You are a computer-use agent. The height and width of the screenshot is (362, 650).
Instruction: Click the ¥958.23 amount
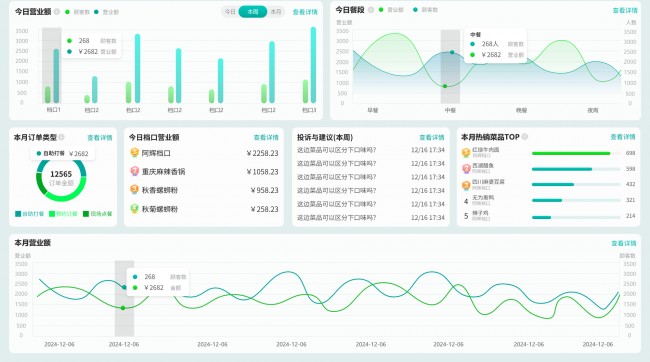tap(264, 190)
